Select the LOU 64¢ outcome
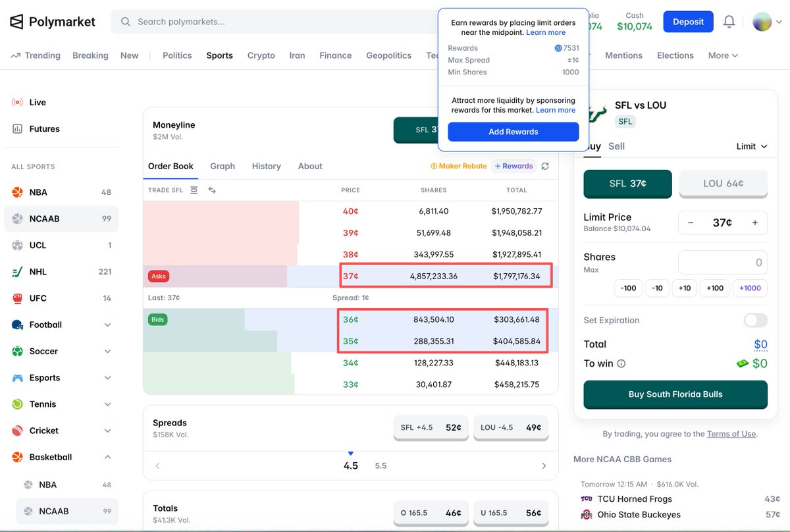 click(724, 184)
